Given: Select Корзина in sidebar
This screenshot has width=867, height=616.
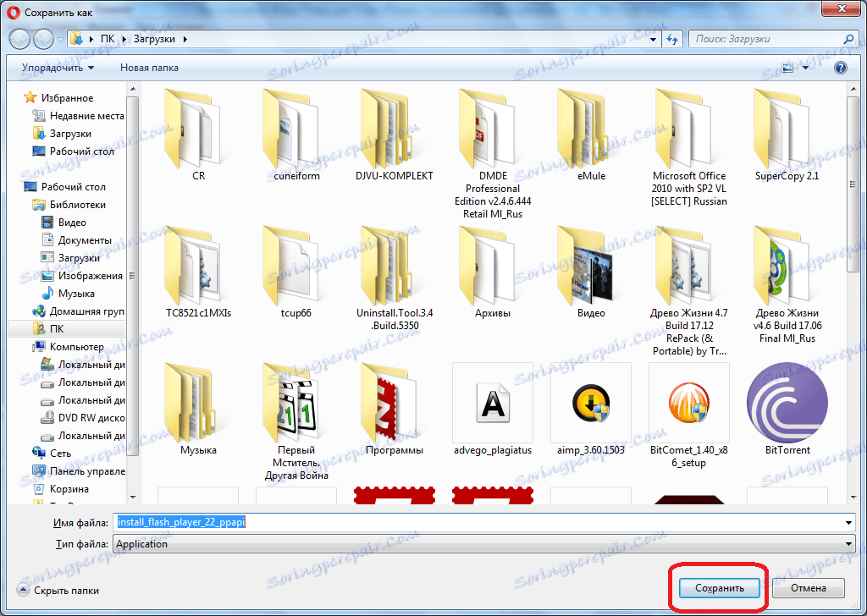Looking at the screenshot, I should coord(60,489).
